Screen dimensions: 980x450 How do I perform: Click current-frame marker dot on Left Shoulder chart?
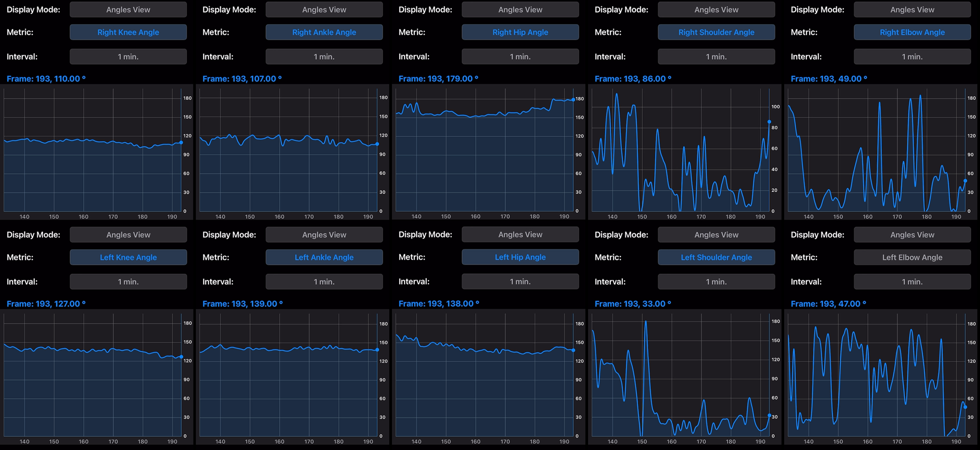coord(769,415)
